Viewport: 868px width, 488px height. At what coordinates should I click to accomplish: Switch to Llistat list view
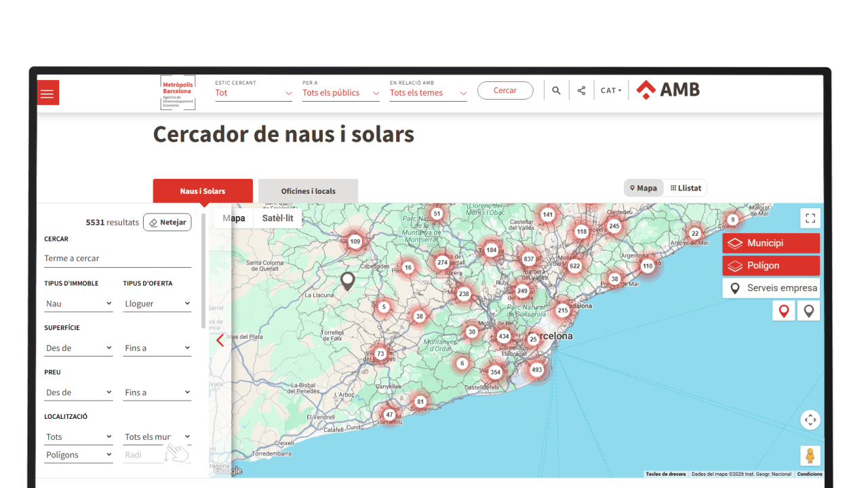(x=686, y=188)
